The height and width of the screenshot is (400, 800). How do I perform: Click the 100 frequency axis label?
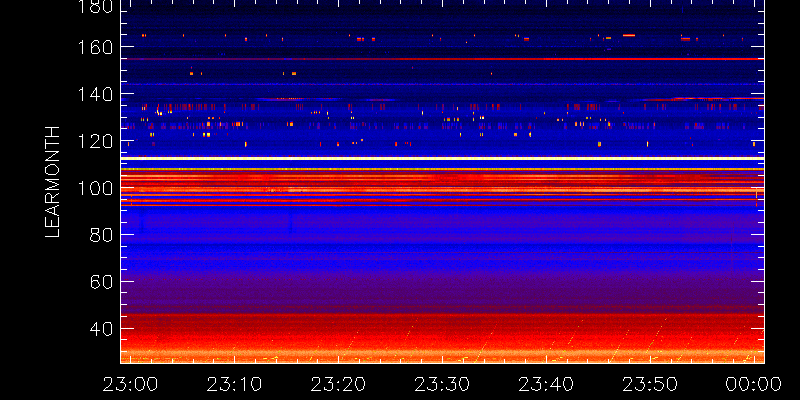[x=96, y=188]
